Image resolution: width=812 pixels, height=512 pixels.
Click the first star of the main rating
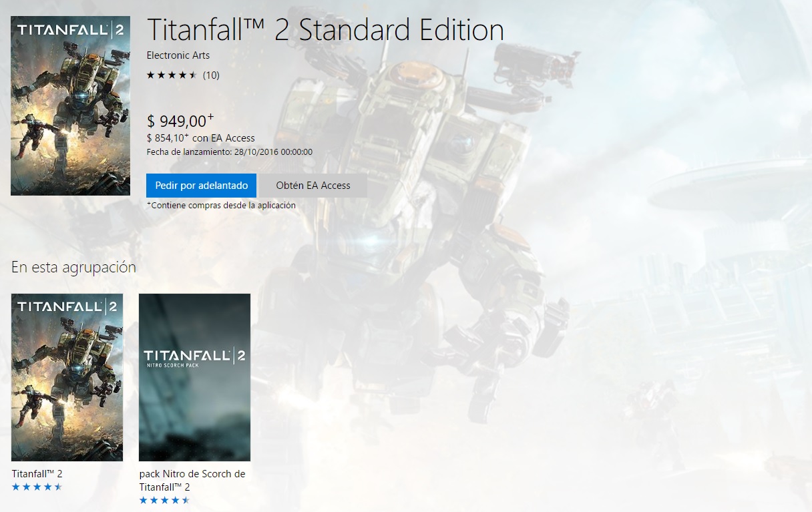click(x=151, y=75)
